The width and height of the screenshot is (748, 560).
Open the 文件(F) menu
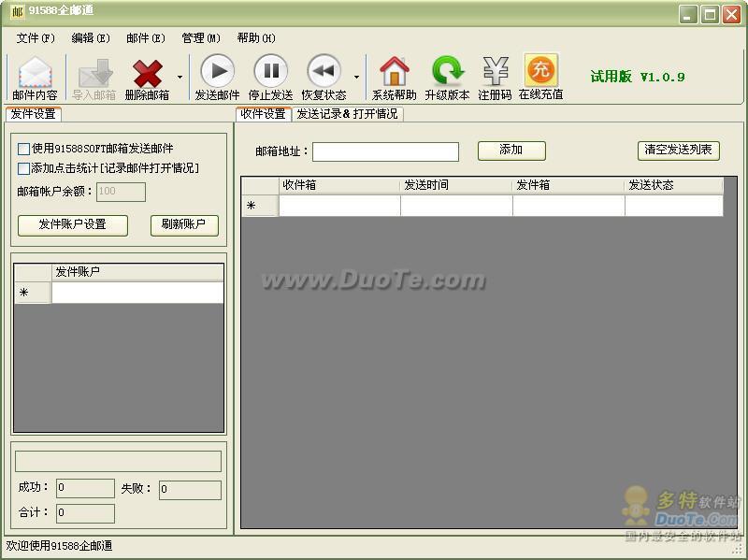point(36,38)
